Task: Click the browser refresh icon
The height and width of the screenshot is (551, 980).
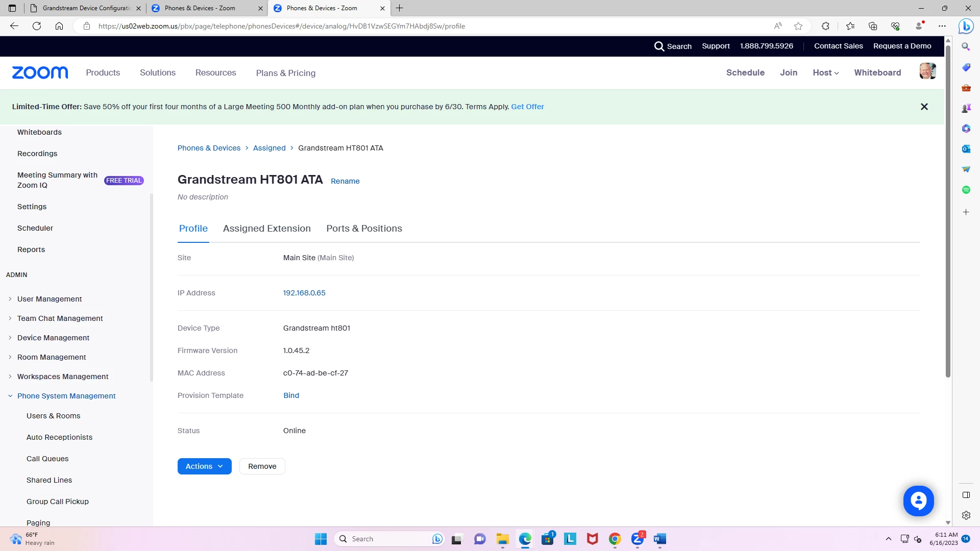Action: coord(37,26)
